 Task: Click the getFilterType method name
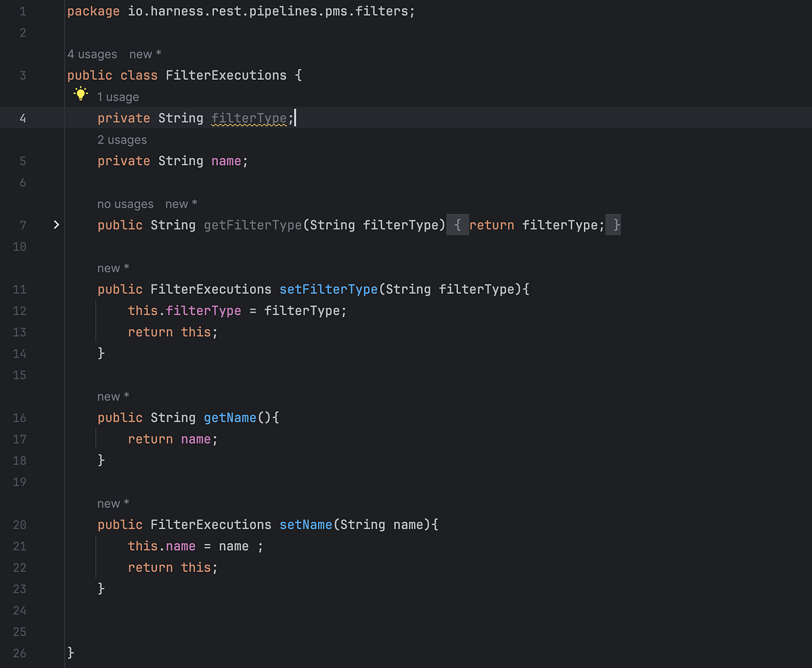(x=252, y=225)
